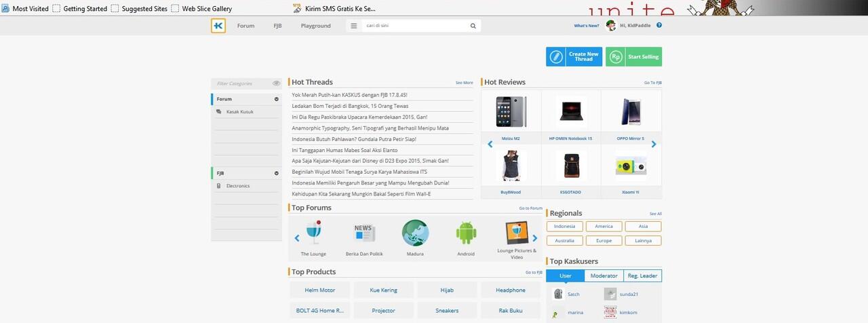
Task: Click the Kue Kering product button
Action: tap(384, 290)
